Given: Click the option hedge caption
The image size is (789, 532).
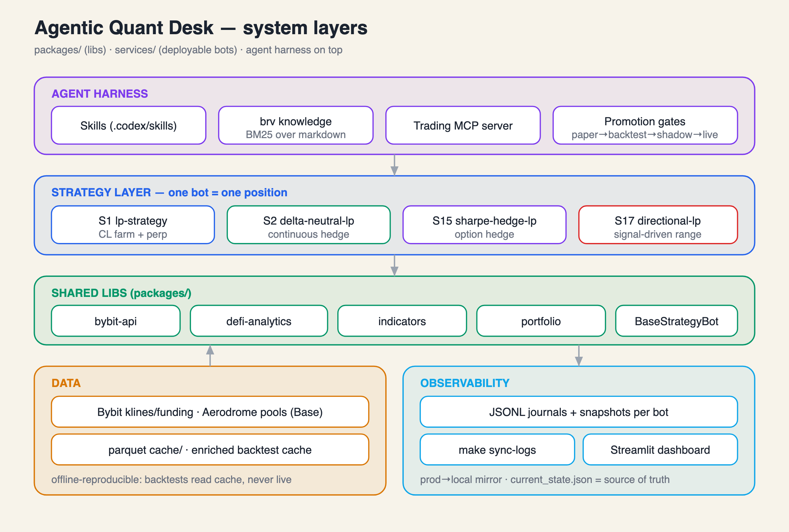Looking at the screenshot, I should (484, 234).
